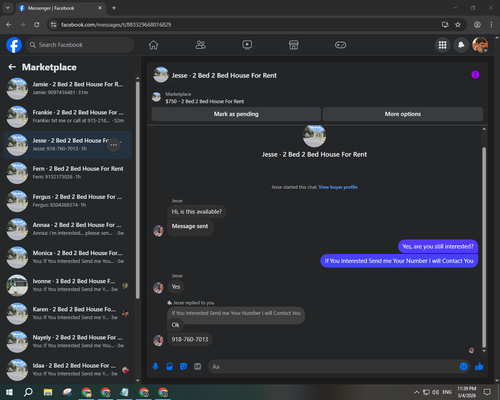The image size is (500, 400).
Task: Choose a GIF icon in composer
Action: 198,367
